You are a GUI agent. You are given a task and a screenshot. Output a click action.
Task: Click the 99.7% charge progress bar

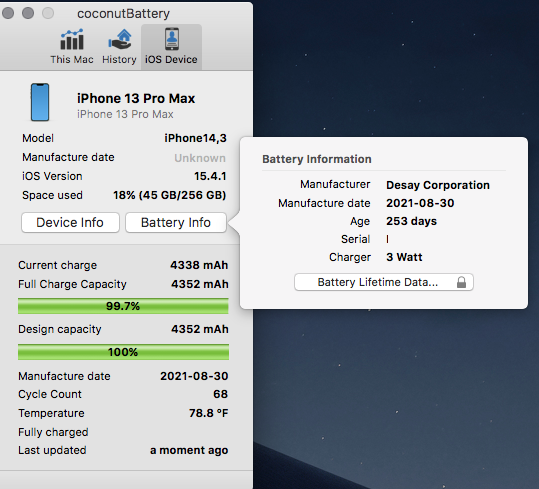point(123,306)
